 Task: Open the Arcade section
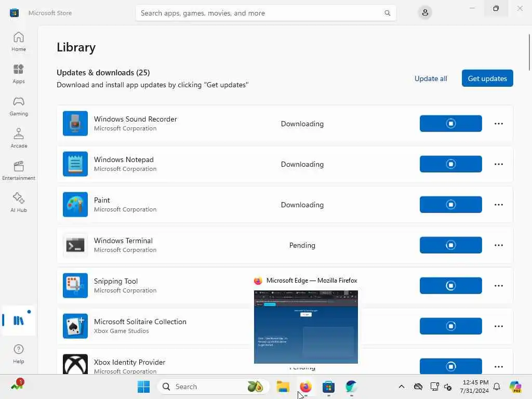pos(18,138)
